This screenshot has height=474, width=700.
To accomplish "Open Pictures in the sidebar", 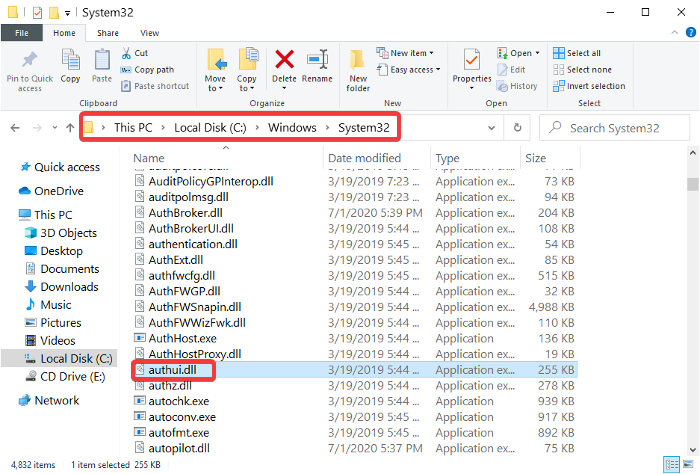I will click(x=53, y=323).
